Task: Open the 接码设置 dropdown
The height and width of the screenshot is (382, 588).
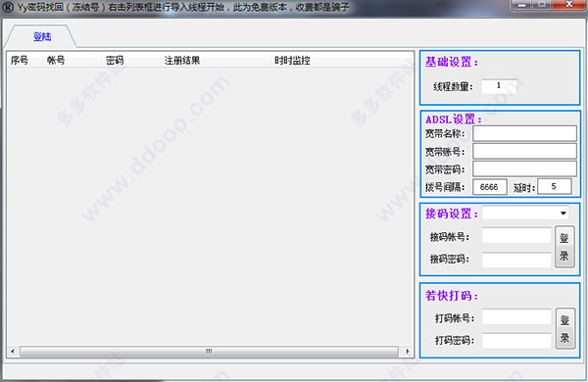Action: tap(525, 213)
